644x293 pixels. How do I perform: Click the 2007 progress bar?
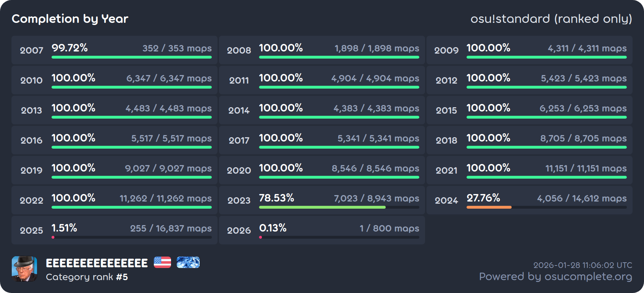(x=131, y=57)
